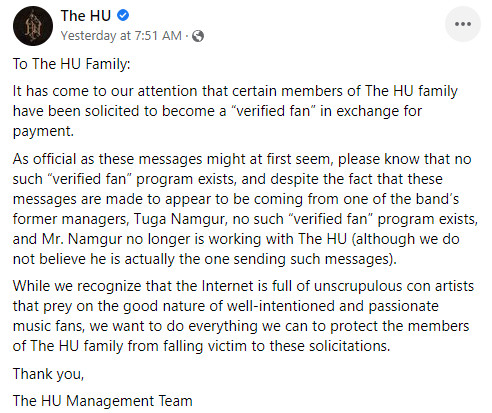Click the To The HU Family greeting
492x413 pixels.
[71, 64]
